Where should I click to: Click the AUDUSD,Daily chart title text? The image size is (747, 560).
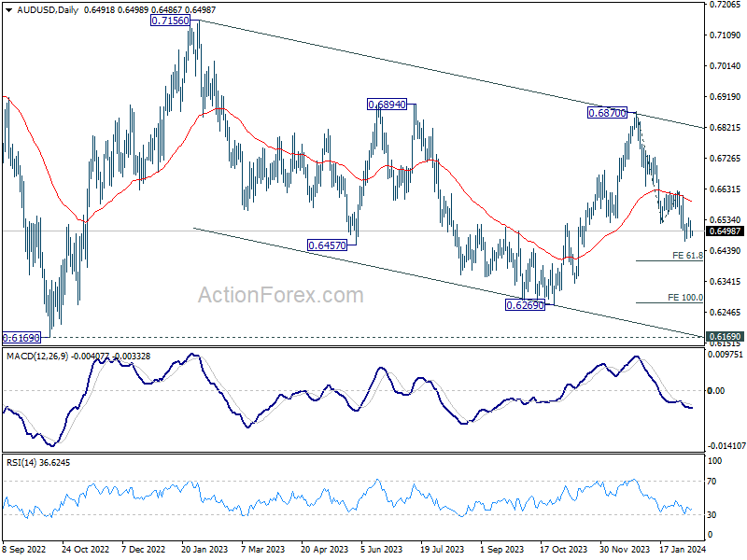(x=48, y=10)
